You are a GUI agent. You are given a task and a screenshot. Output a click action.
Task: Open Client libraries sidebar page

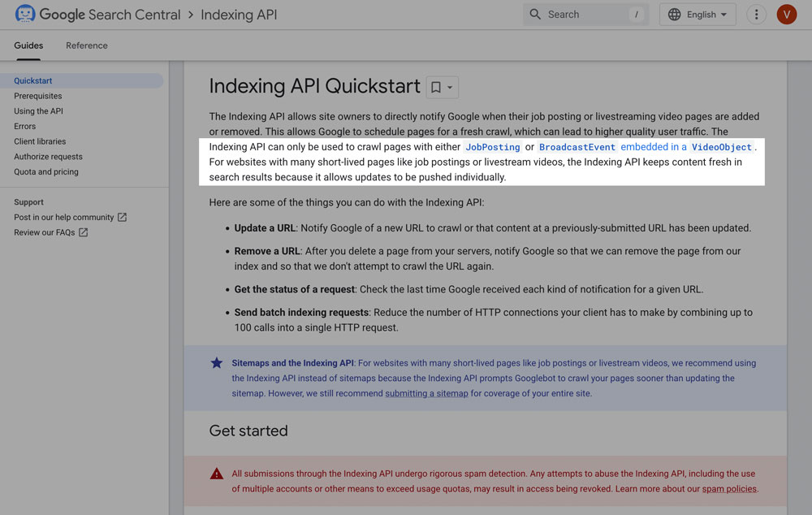pyautogui.click(x=40, y=141)
